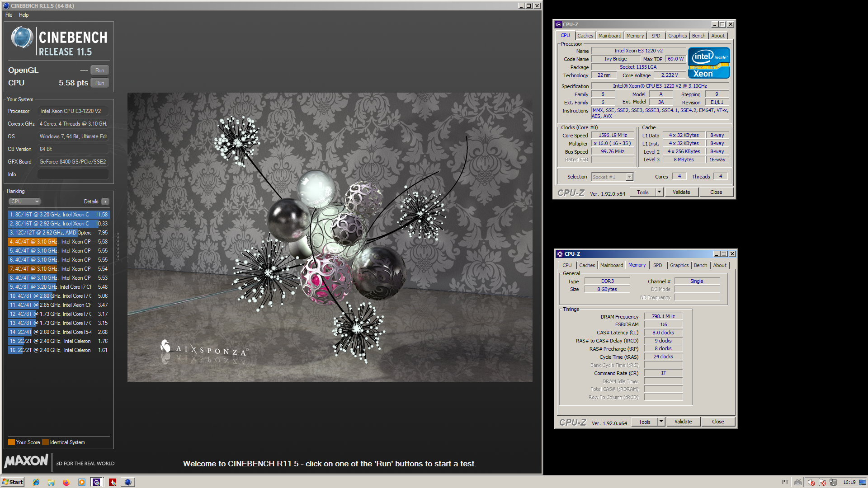The width and height of the screenshot is (868, 488).
Task: Expand ranking Details arrow button
Action: coord(105,202)
